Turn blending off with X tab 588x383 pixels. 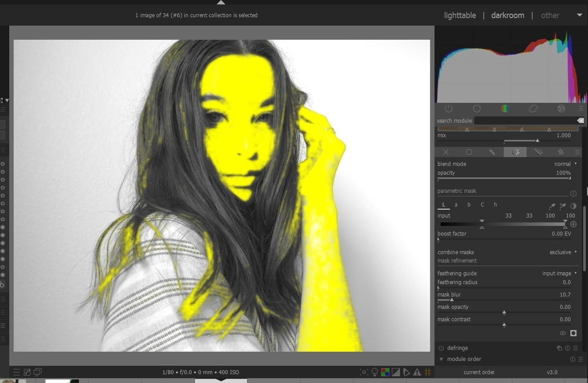pyautogui.click(x=446, y=153)
